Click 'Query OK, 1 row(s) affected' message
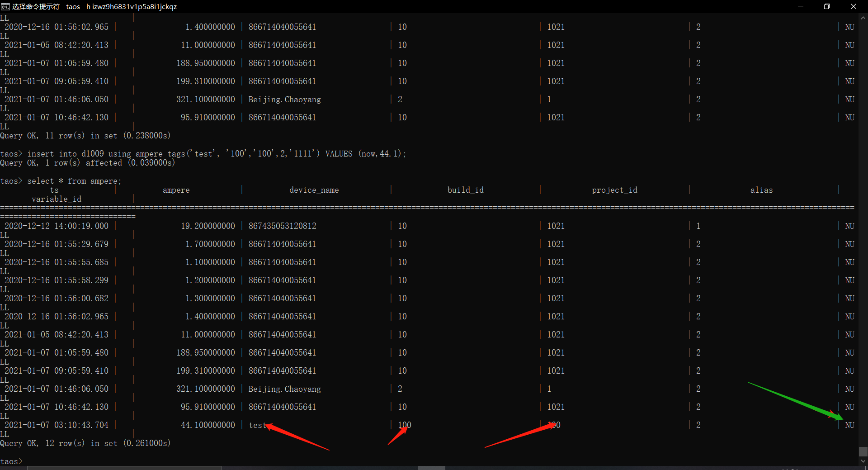Image resolution: width=868 pixels, height=470 pixels. point(87,163)
